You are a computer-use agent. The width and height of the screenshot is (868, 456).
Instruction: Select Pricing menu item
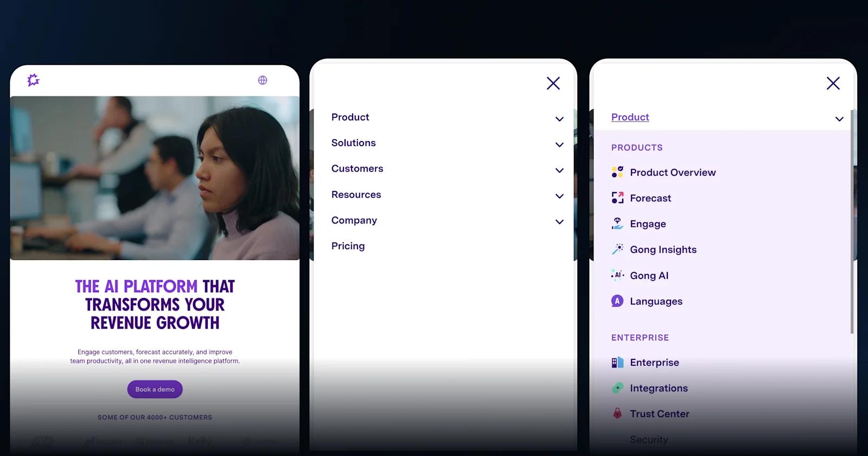tap(348, 246)
